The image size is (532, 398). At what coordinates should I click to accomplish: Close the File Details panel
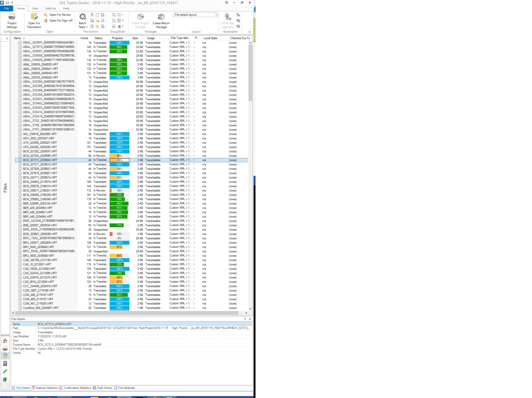click(x=250, y=319)
